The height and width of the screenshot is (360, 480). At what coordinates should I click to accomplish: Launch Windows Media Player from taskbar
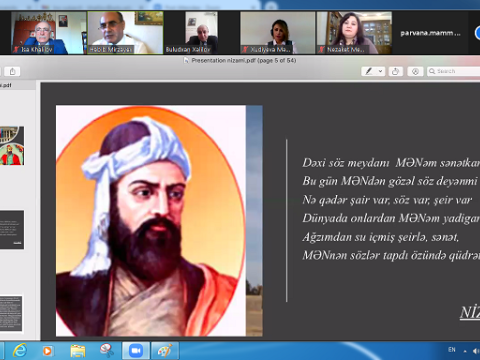(47, 351)
